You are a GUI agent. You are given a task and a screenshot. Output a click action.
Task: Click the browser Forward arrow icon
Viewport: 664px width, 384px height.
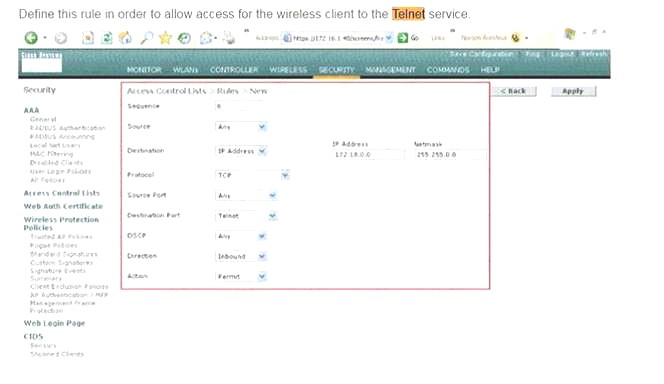[x=61, y=38]
